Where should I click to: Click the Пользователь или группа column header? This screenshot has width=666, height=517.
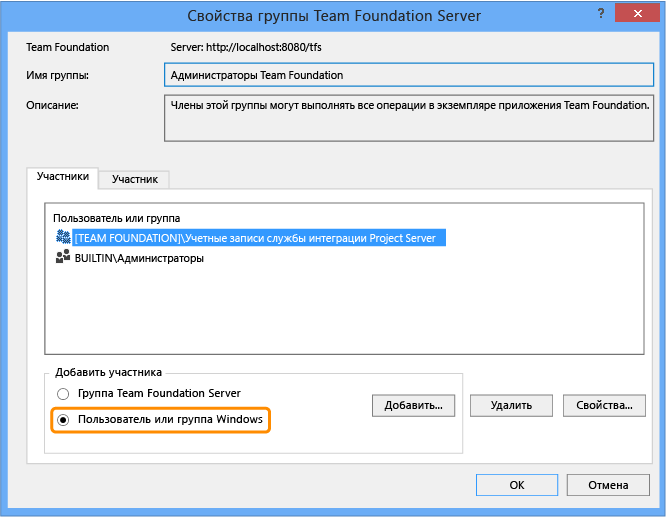pos(116,218)
